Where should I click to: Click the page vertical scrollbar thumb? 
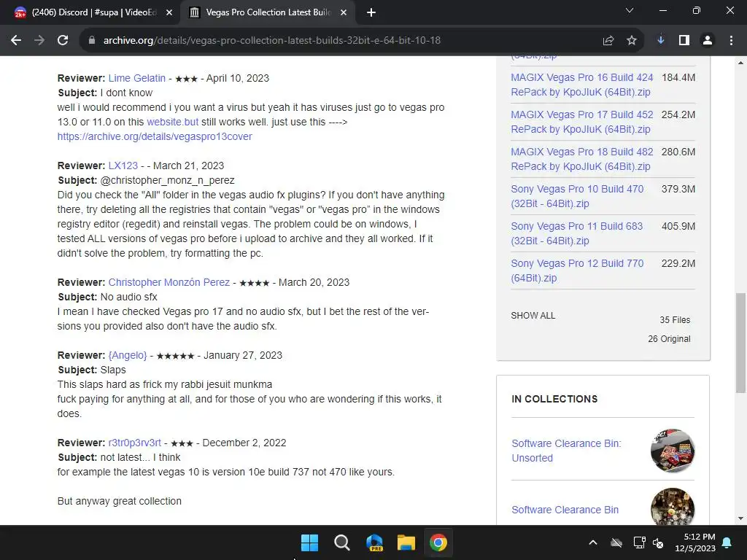(x=740, y=343)
